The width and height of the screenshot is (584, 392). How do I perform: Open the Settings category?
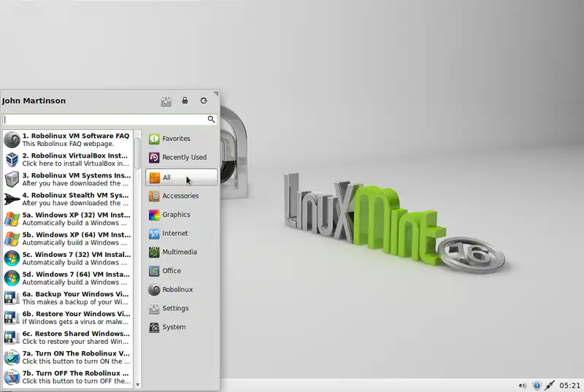pos(181,308)
